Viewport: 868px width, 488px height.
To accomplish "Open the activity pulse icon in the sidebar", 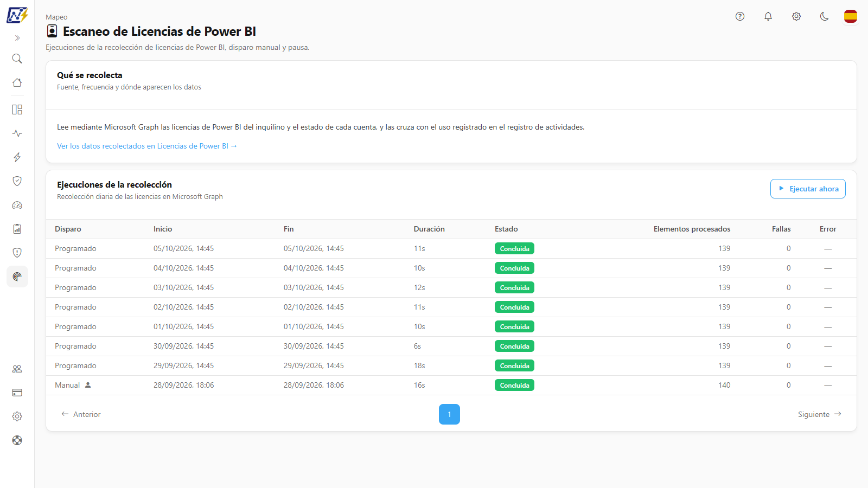I will [17, 133].
